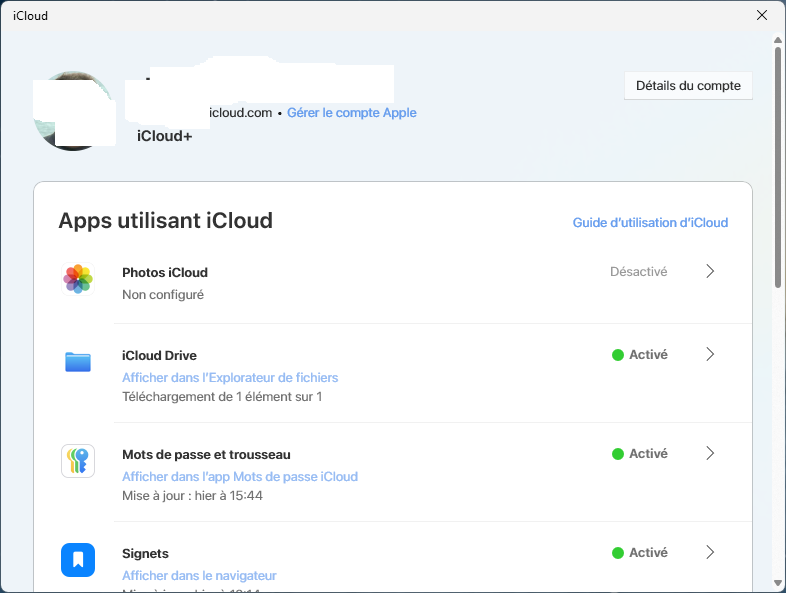786x593 pixels.
Task: Click the account profile picture
Action: coord(70,111)
